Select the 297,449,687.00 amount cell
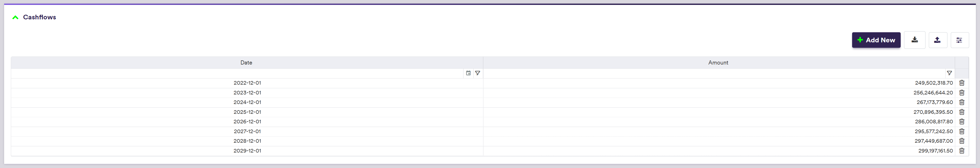This screenshot has width=980, height=168. (933, 141)
